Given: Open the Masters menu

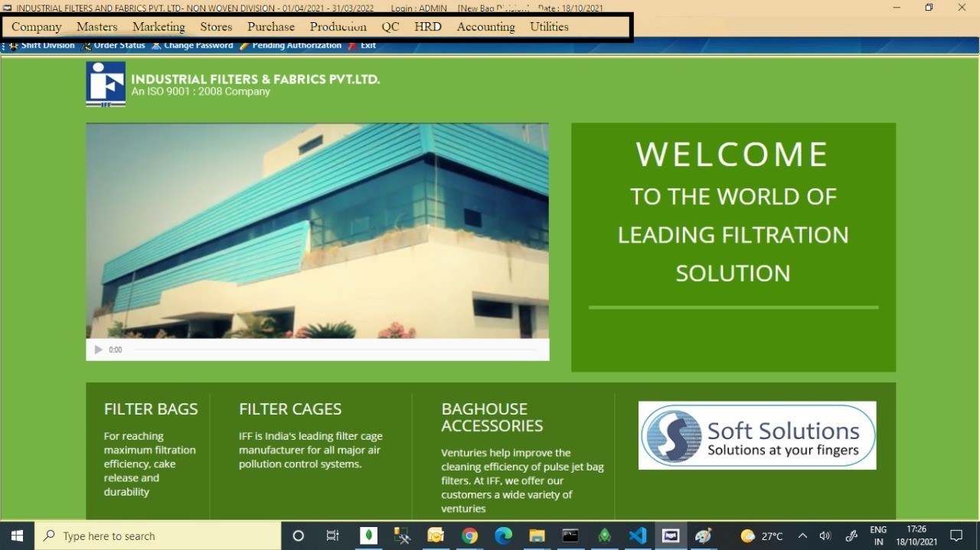Looking at the screenshot, I should (96, 27).
